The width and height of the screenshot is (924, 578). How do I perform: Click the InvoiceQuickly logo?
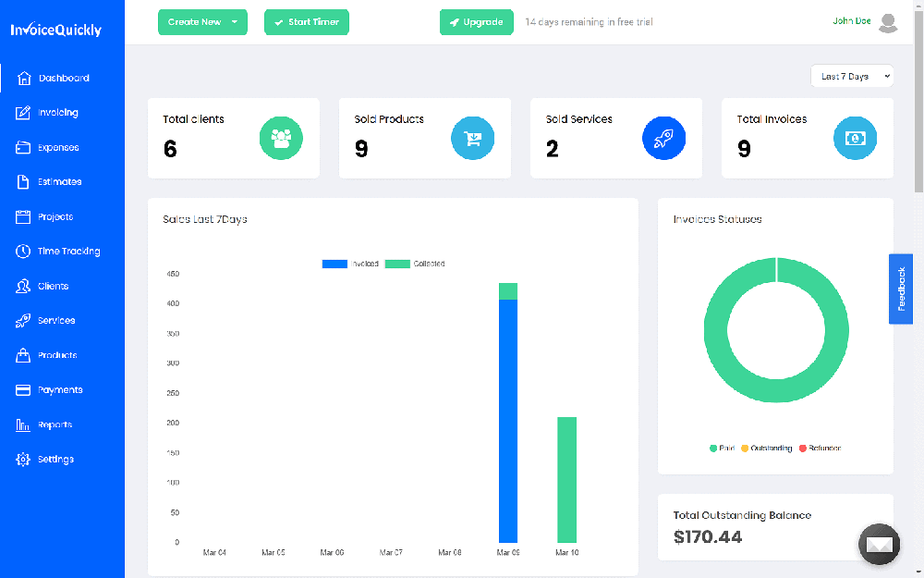[x=56, y=30]
